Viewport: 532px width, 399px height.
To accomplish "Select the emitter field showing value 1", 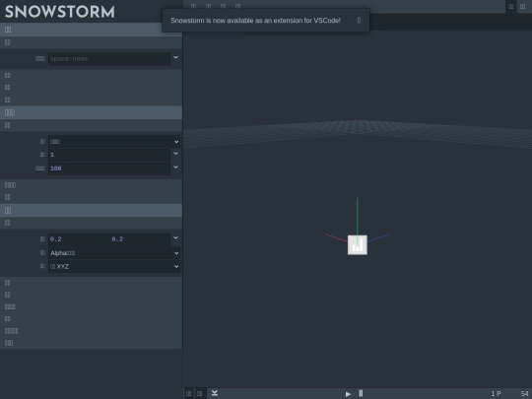I will pos(109,155).
